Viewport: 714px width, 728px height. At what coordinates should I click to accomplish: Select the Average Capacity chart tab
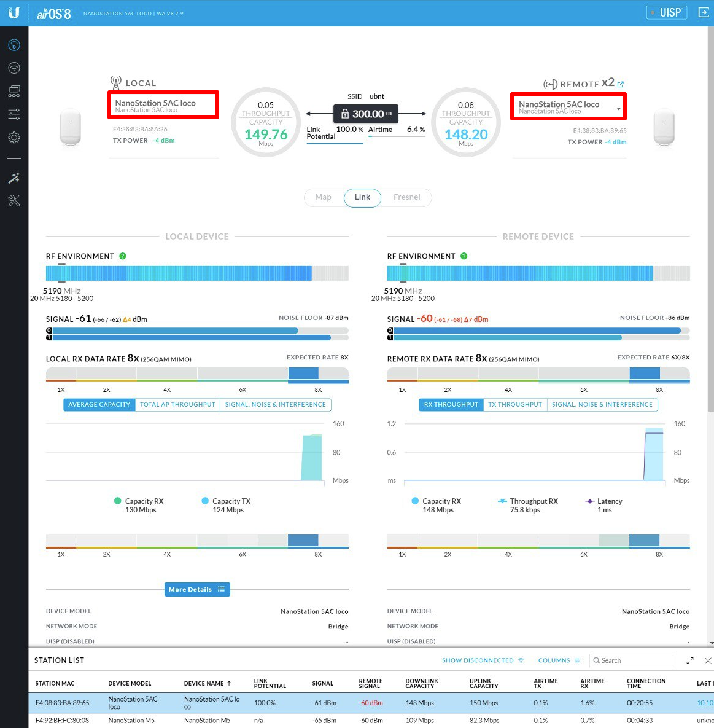(x=99, y=404)
